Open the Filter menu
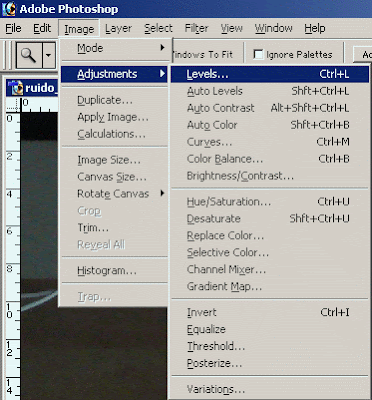The height and width of the screenshot is (400, 372). pyautogui.click(x=197, y=29)
